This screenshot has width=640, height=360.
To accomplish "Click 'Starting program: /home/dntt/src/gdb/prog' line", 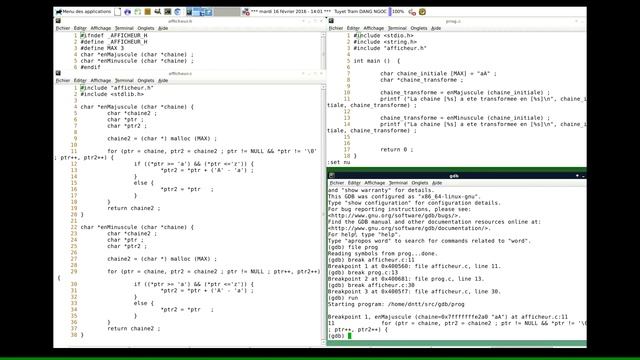I will click(x=396, y=304).
